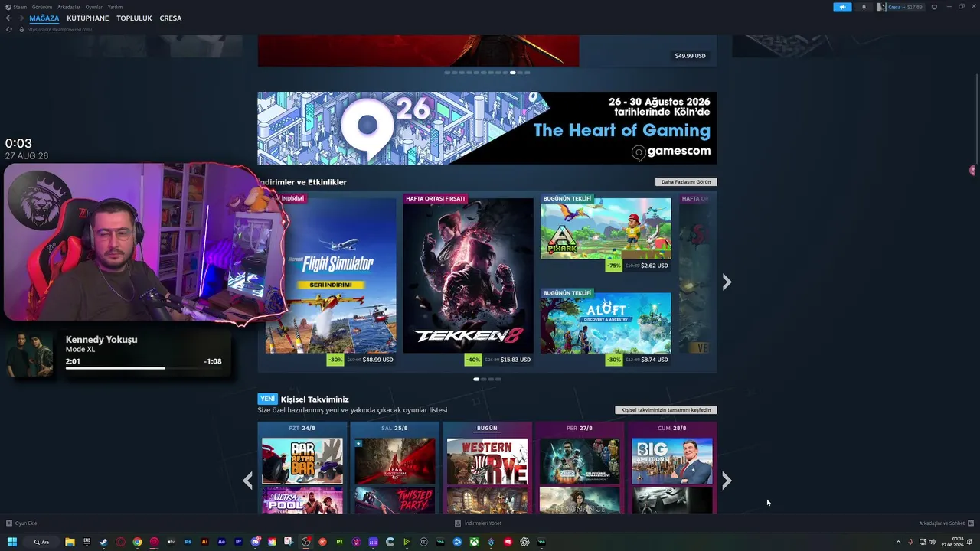
Task: Open Illustrator from the taskbar
Action: point(204,542)
